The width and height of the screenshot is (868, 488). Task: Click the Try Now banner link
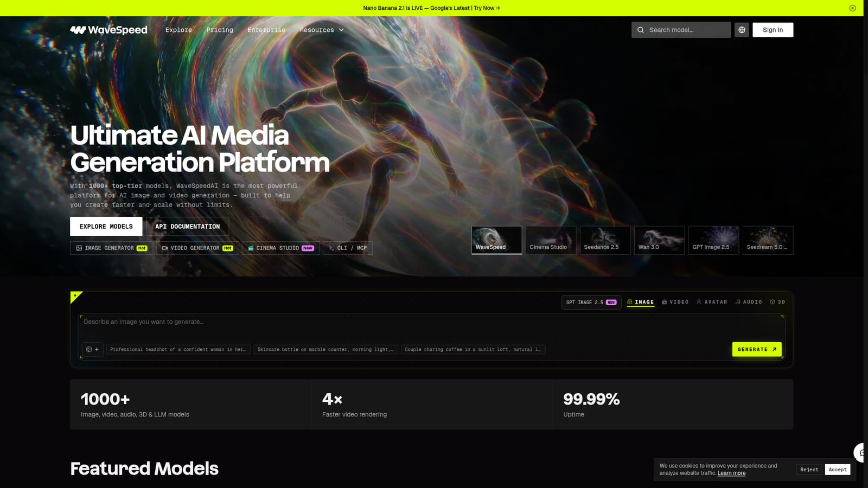click(x=487, y=8)
